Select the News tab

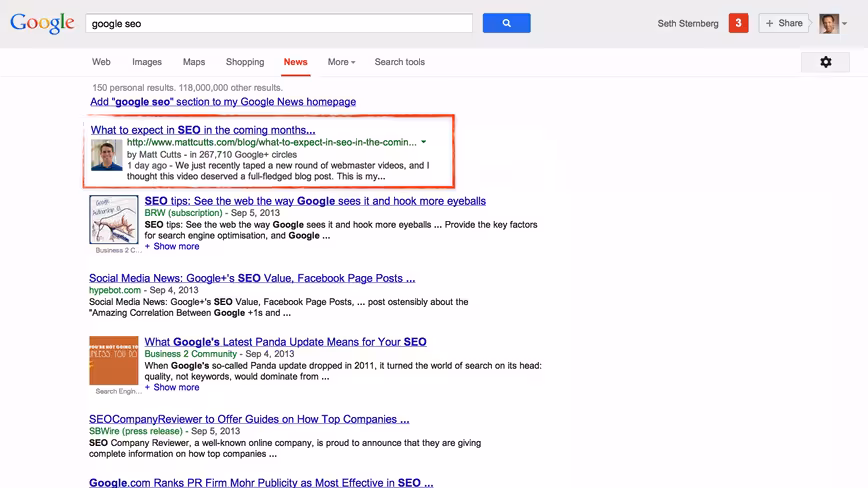pyautogui.click(x=296, y=62)
